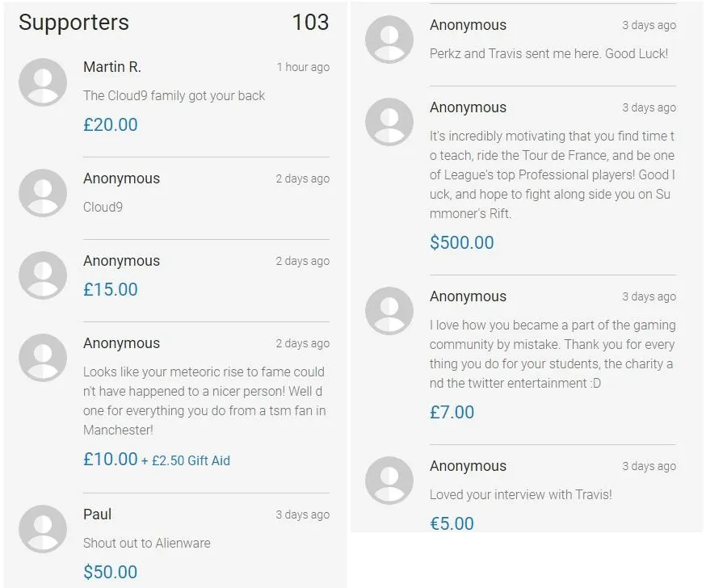Click avatar of the $500.00 donor
Screen dimensions: 706x588
tap(389, 122)
